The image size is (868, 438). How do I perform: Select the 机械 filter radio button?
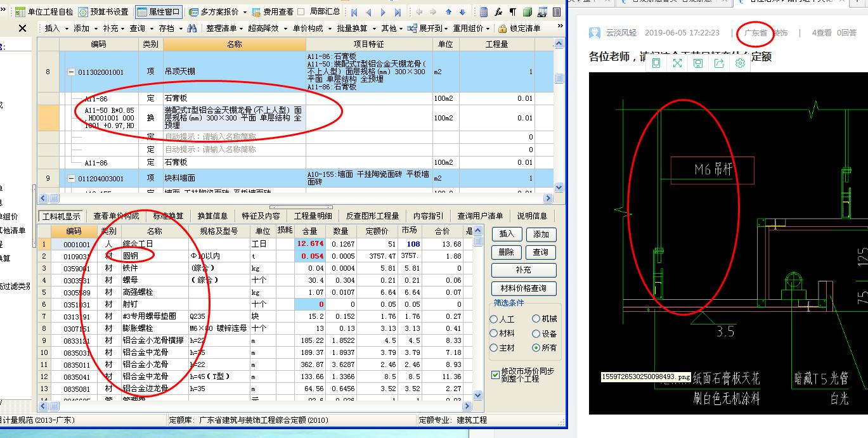tap(536, 319)
